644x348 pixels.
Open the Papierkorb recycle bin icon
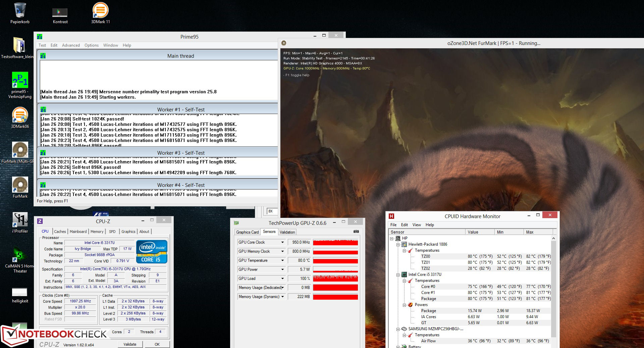tap(20, 10)
